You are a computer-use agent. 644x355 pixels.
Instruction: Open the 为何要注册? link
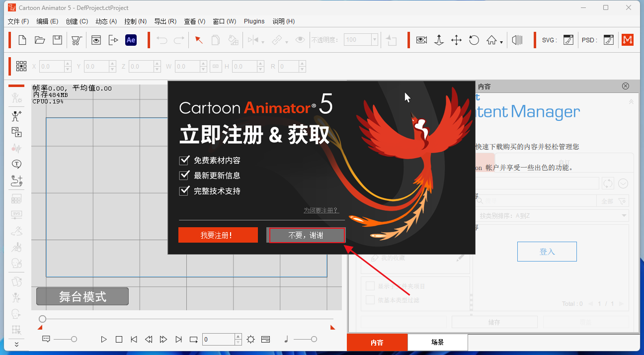pyautogui.click(x=321, y=210)
